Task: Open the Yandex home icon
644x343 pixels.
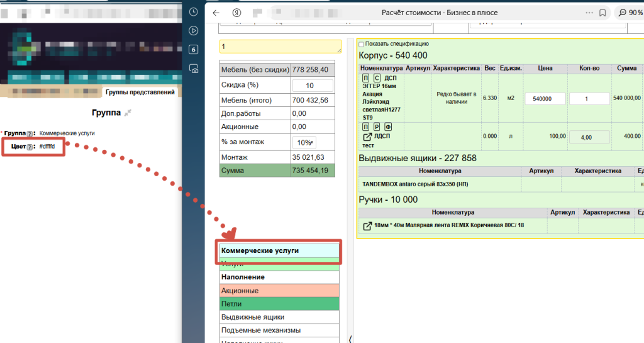Action: point(236,13)
